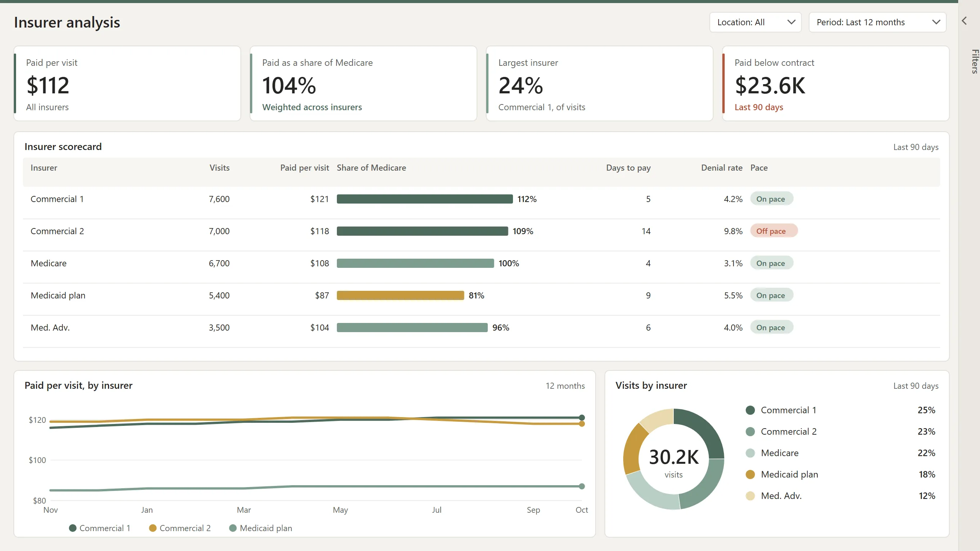Select the Paid below contract $23.6K card
Screen dimensions: 980x551
836,83
